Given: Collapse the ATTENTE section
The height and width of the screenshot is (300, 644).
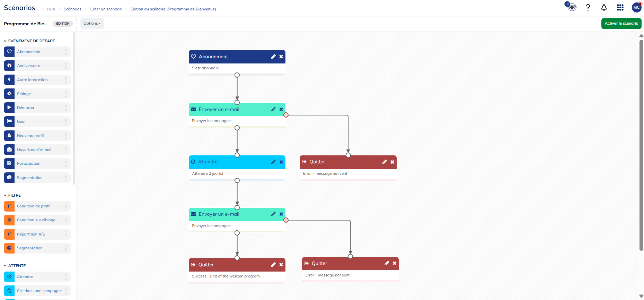Looking at the screenshot, I should click(5, 266).
